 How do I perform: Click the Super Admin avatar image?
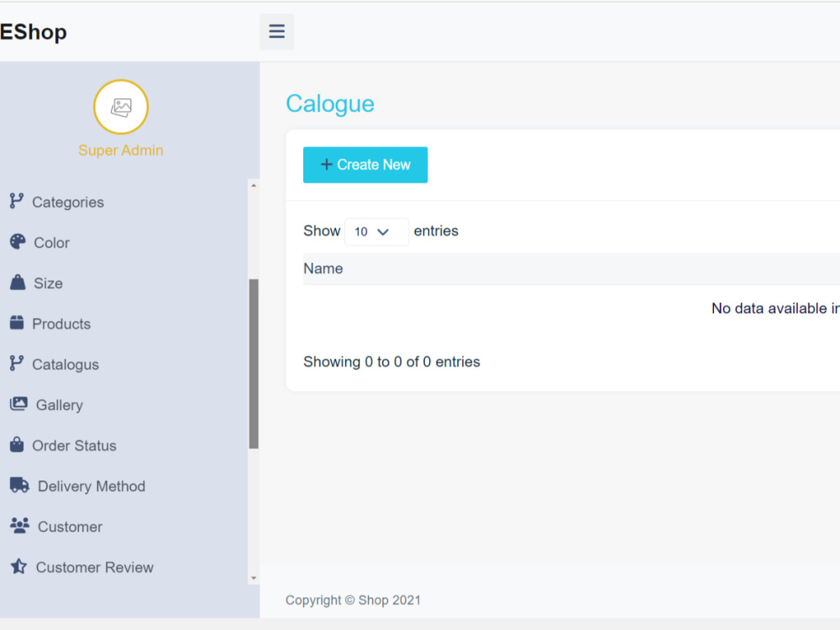pyautogui.click(x=121, y=107)
